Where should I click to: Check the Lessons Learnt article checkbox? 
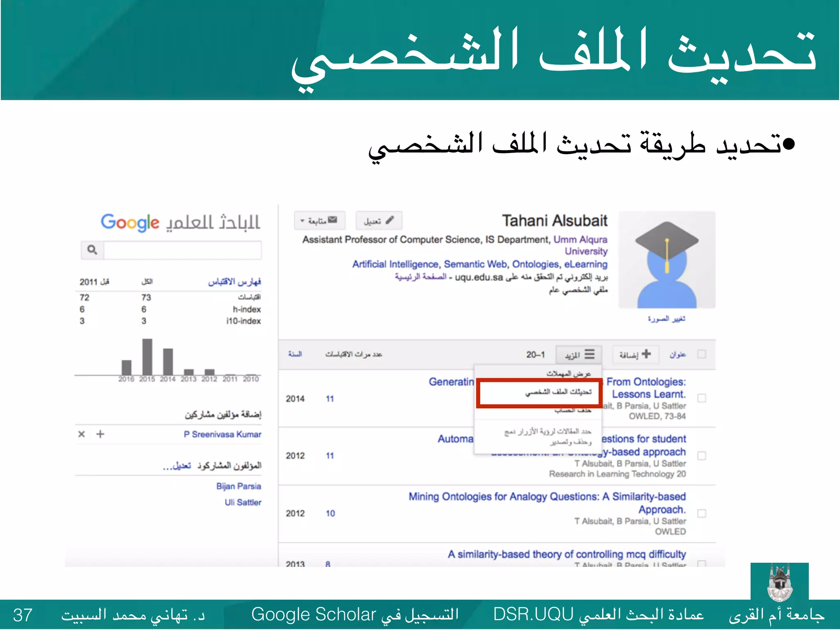(x=702, y=398)
